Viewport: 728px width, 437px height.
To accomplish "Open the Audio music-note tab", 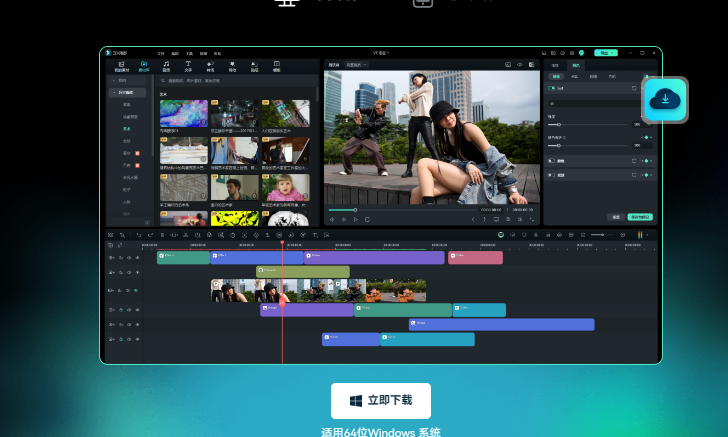I will pos(166,66).
